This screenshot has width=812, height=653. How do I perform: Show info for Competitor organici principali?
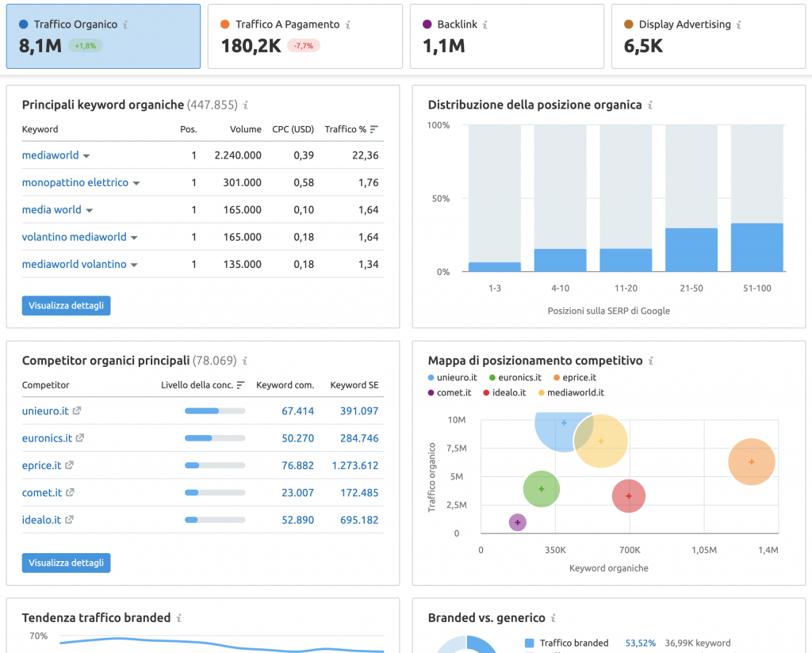(245, 361)
